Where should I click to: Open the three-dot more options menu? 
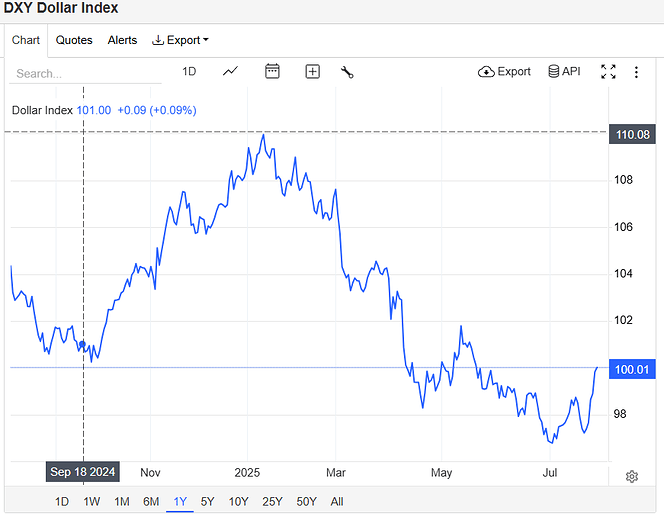click(x=637, y=71)
